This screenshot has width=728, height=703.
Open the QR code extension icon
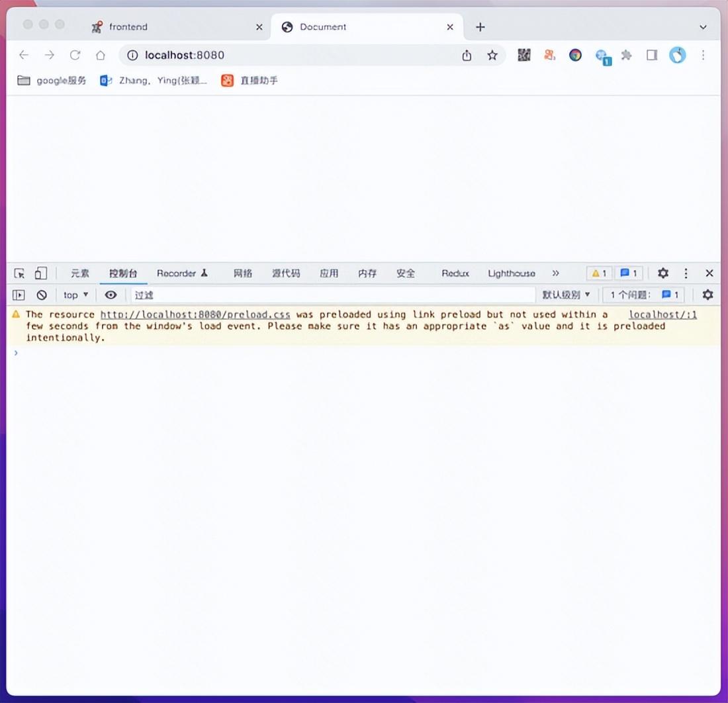(524, 55)
